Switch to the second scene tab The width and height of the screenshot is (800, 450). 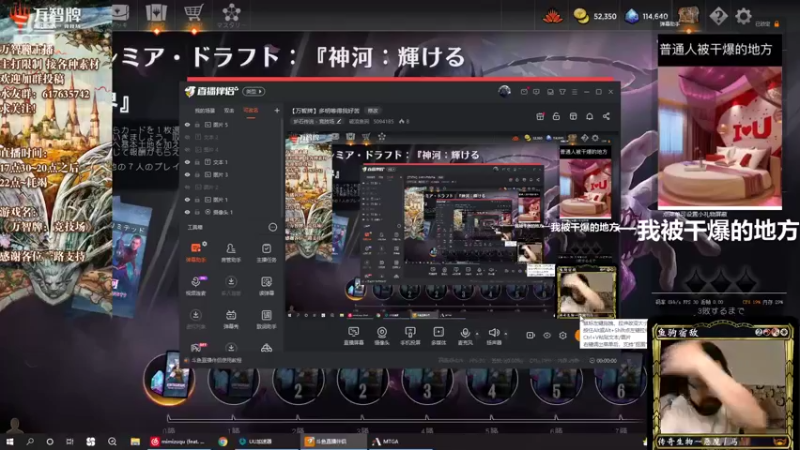coord(229,111)
